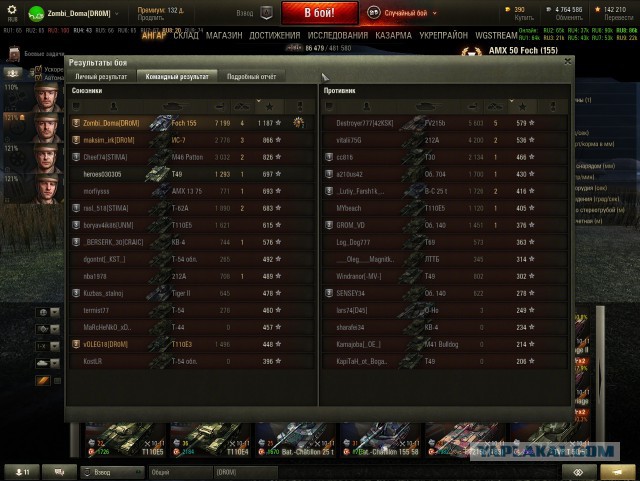Sort enemies by experience star column

522,107
